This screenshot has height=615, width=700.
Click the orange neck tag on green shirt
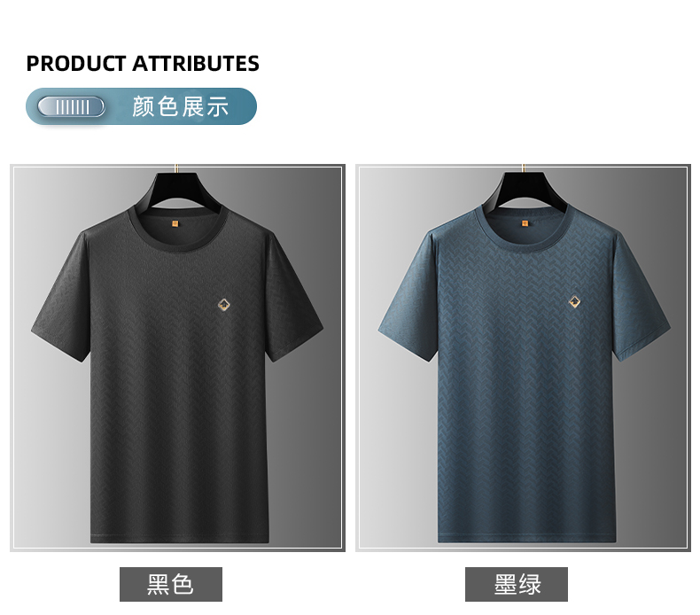pyautogui.click(x=525, y=222)
